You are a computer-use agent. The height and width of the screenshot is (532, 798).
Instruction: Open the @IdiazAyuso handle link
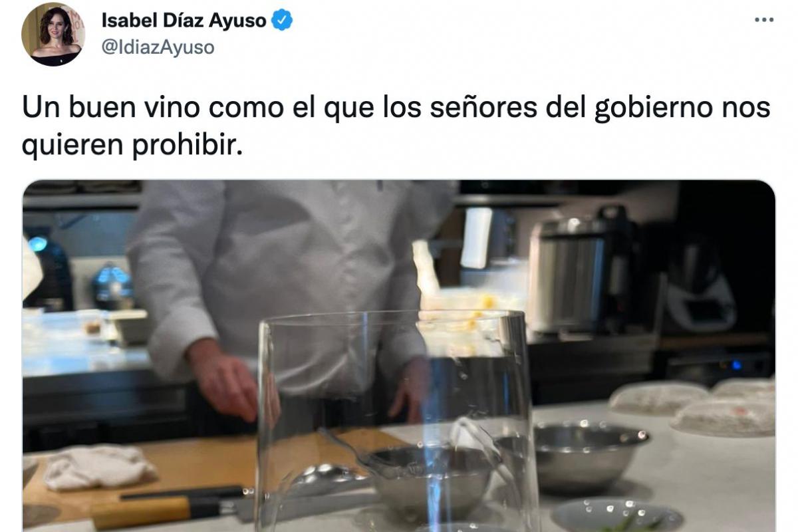click(x=158, y=48)
